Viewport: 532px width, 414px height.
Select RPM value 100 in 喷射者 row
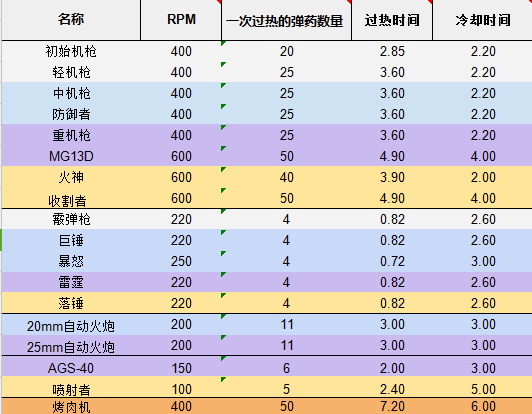181,389
